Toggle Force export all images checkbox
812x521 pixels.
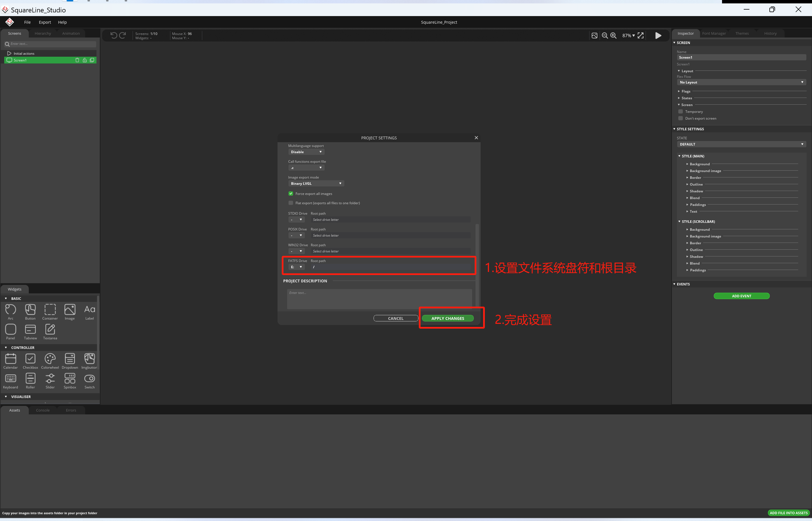(x=291, y=193)
